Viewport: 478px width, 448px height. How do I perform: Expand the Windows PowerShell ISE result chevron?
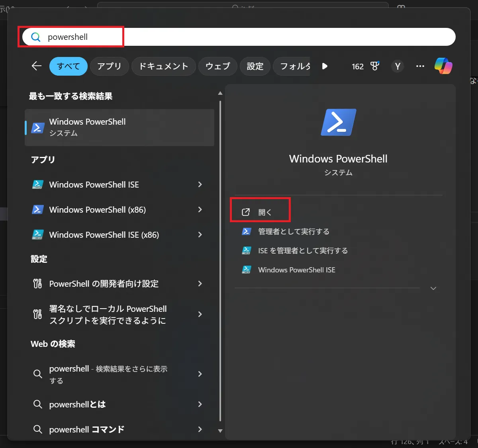point(200,184)
